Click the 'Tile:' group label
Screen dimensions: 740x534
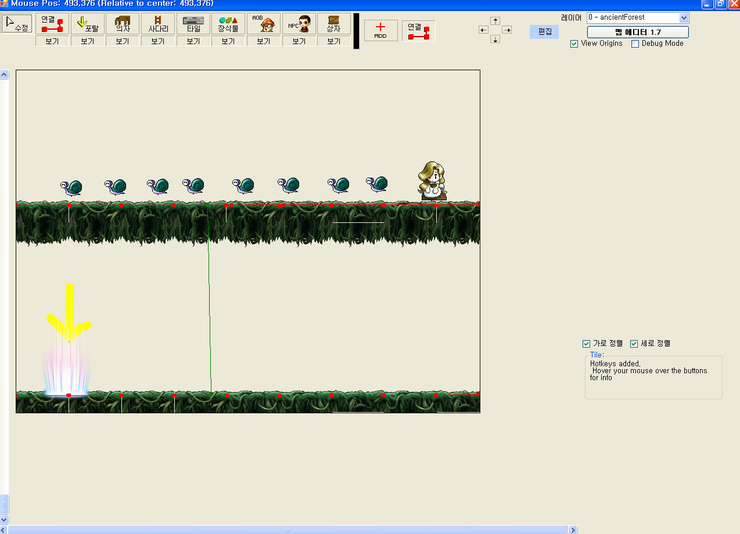597,355
